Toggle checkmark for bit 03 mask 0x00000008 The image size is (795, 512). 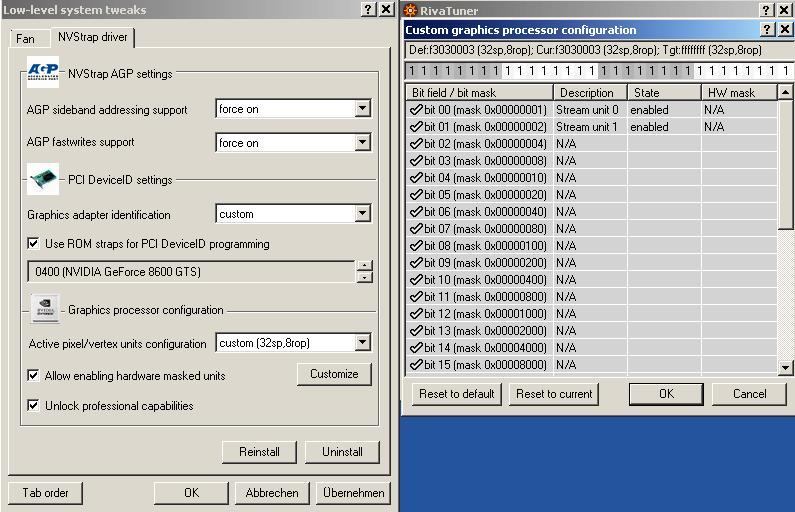tap(416, 161)
